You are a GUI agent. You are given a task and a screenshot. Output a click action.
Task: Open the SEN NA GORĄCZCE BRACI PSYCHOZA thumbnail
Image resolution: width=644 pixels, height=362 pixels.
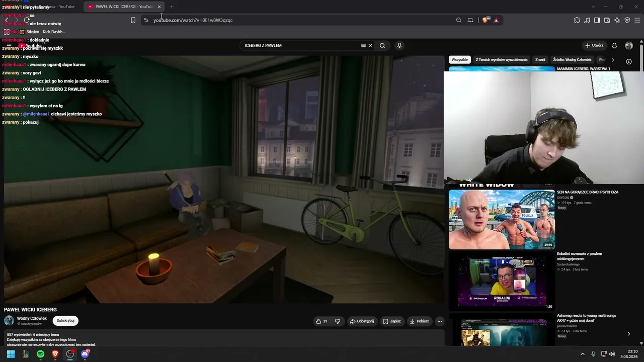[x=502, y=219]
